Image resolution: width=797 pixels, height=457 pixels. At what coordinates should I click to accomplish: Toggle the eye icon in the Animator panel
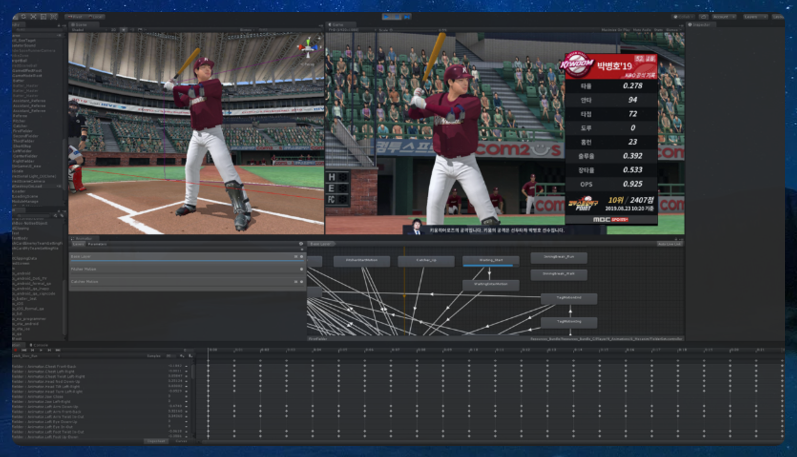pos(301,244)
